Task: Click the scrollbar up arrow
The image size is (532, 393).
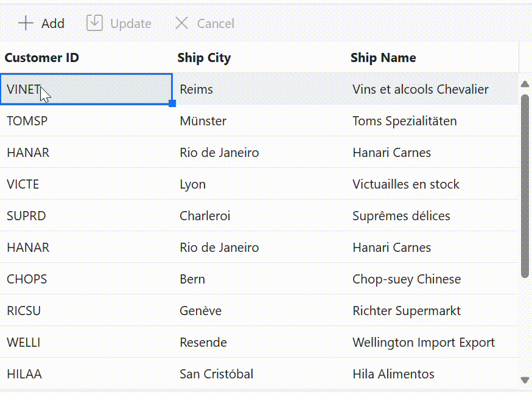Action: (525, 84)
